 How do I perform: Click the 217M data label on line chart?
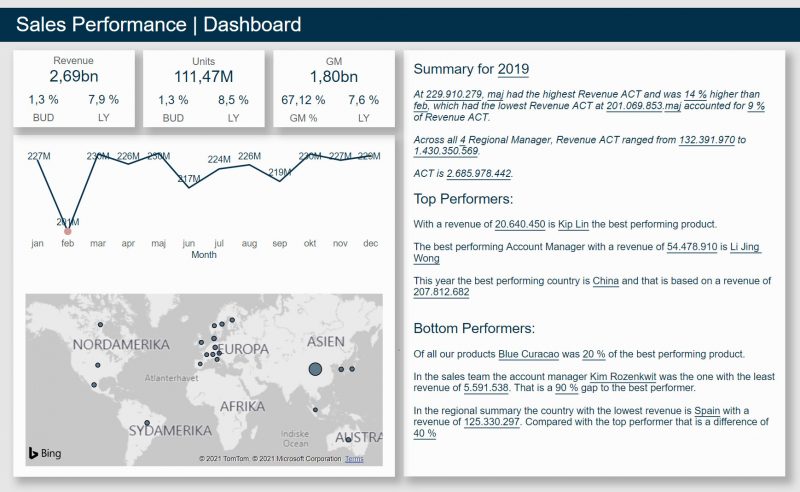[189, 179]
